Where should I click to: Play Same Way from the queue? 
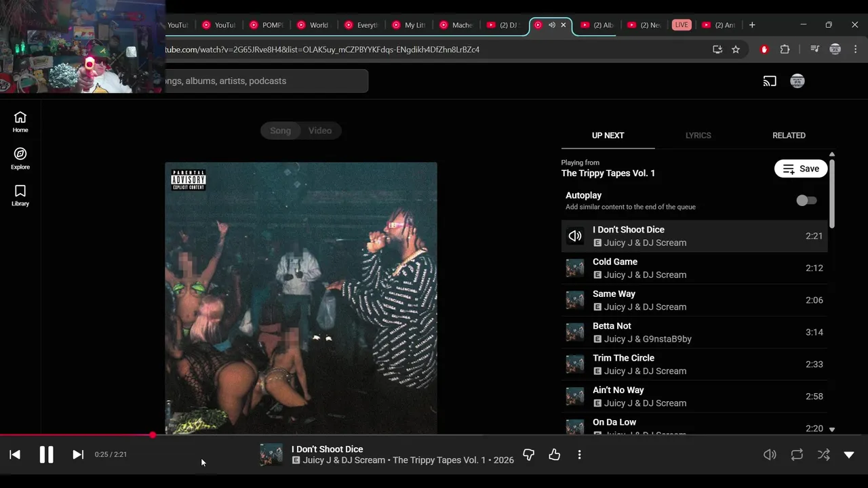pos(694,300)
